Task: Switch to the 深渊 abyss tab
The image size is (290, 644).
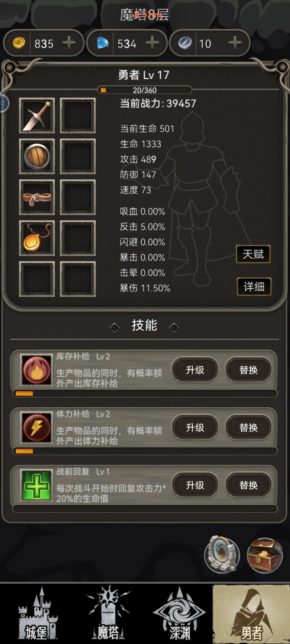Action: pos(180,613)
